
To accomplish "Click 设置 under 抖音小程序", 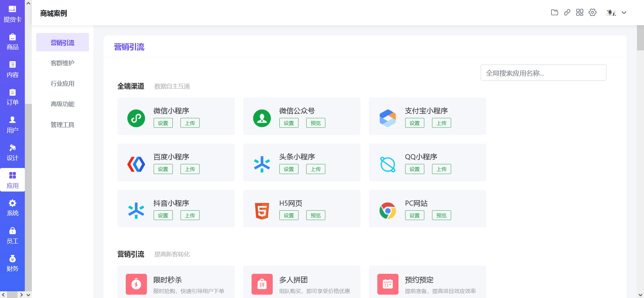I will (x=163, y=215).
